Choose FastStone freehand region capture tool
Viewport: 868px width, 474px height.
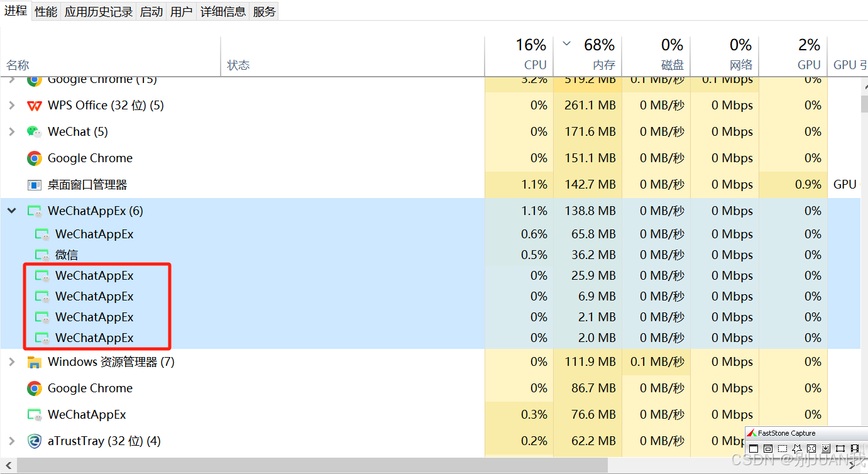click(797, 448)
